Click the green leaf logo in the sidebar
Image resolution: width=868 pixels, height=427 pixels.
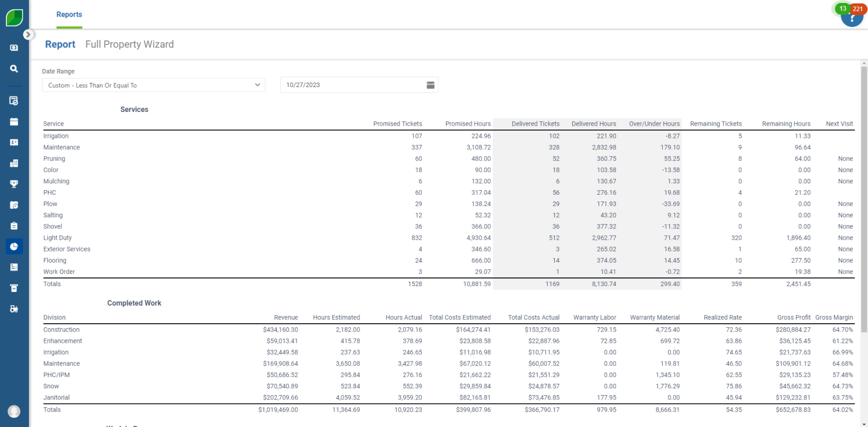tap(14, 18)
